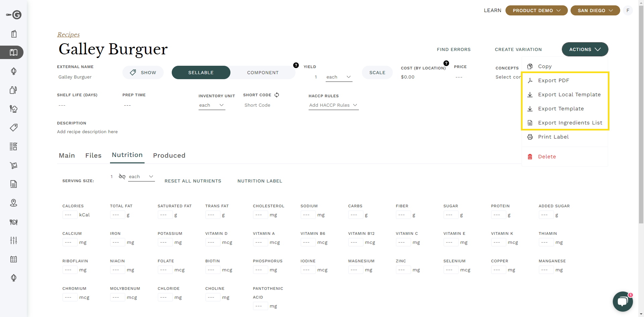Select the calendar icon in sidebar
This screenshot has width=644, height=317.
point(13,259)
